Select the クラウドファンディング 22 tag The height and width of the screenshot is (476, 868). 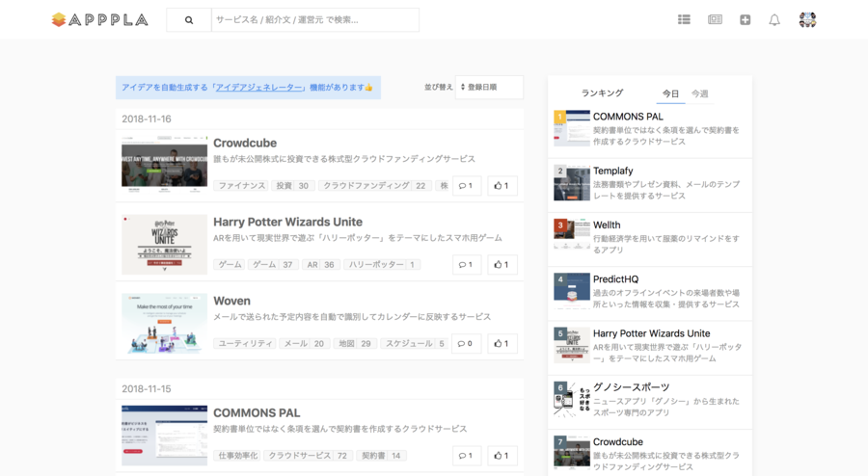375,186
